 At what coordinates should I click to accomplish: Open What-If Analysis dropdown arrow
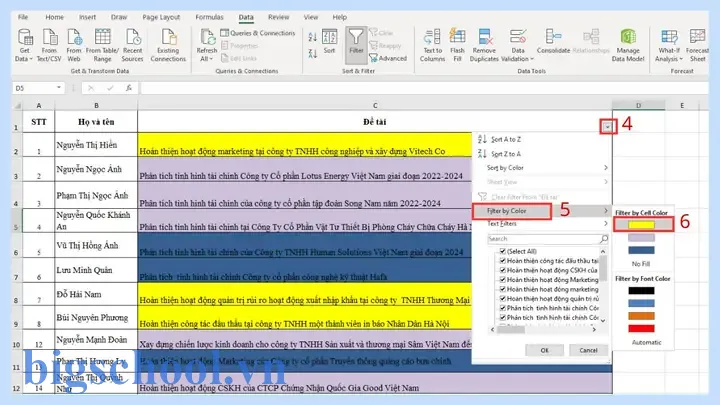681,59
